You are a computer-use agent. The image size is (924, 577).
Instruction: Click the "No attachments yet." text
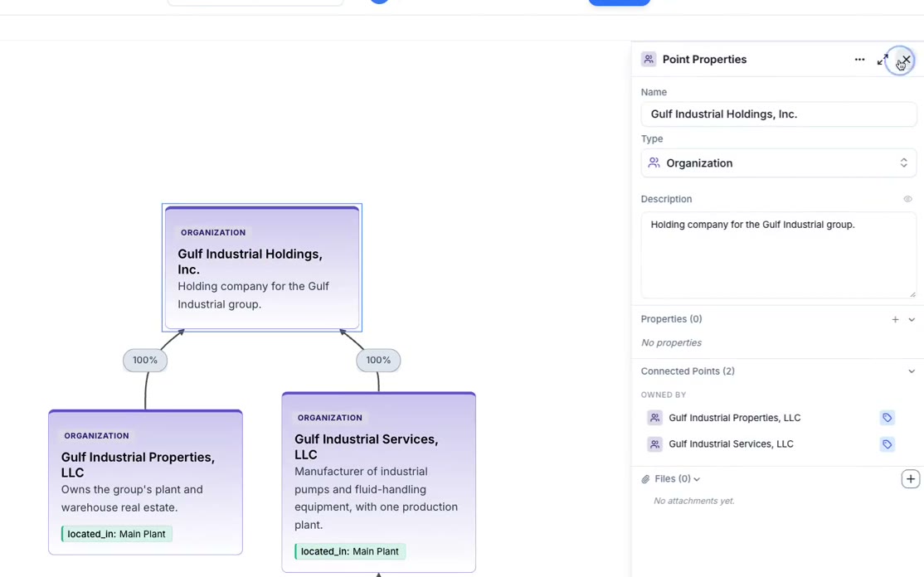693,501
